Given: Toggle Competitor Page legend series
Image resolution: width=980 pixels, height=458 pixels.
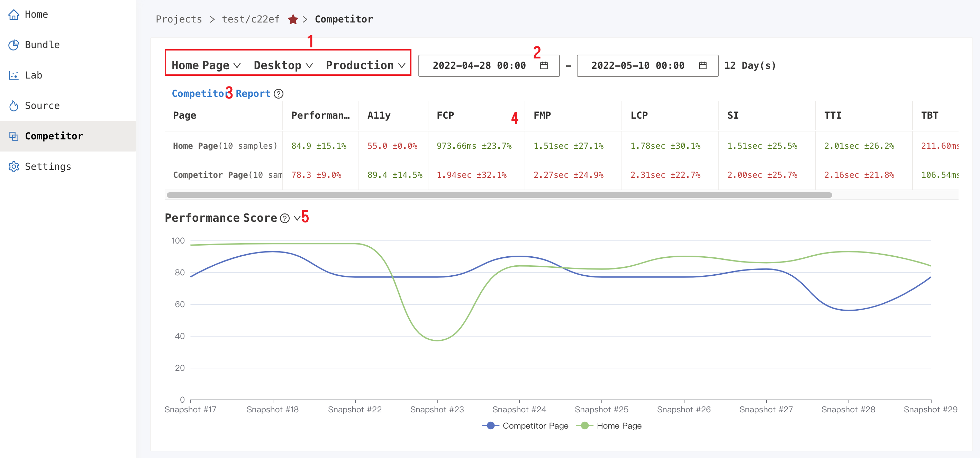Looking at the screenshot, I should 525,426.
